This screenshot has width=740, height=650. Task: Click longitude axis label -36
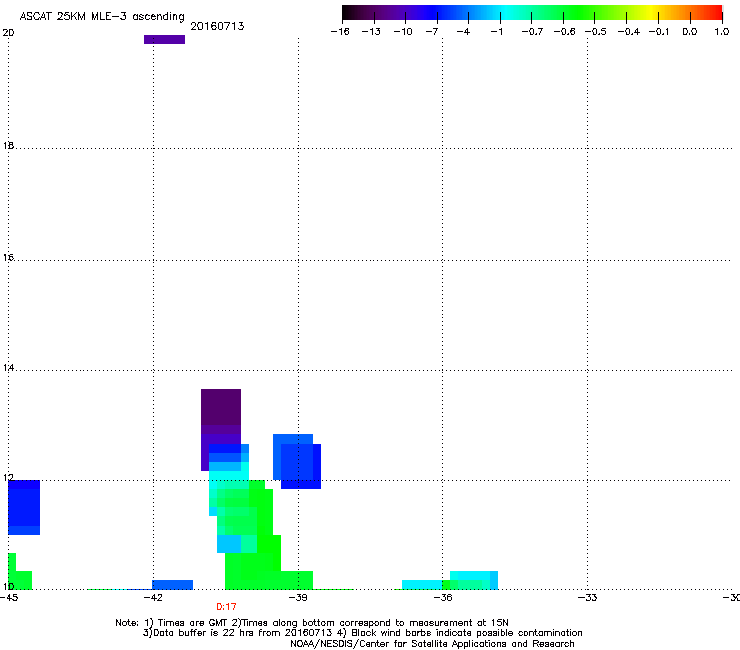point(442,598)
